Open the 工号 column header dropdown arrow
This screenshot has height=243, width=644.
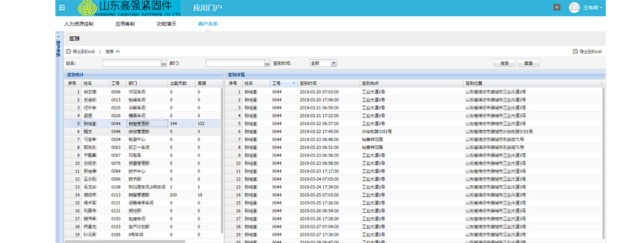294,83
